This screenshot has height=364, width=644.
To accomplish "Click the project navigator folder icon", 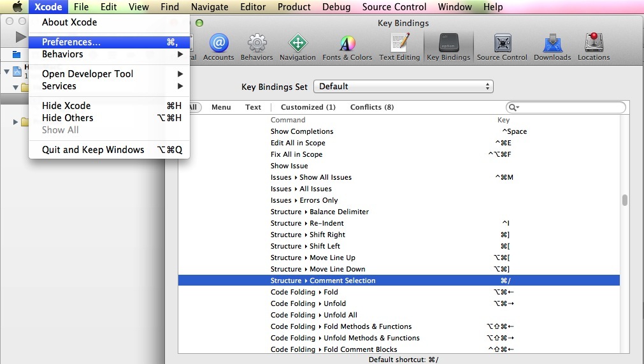I will (17, 54).
